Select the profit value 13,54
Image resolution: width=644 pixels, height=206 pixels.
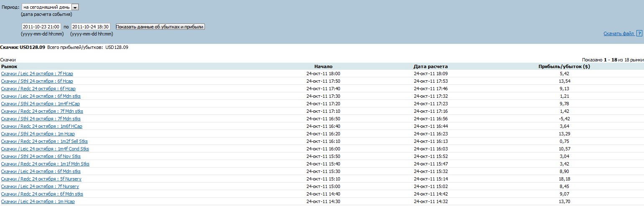[x=564, y=81]
